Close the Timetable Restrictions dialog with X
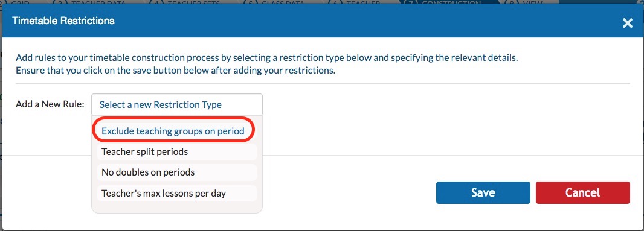The width and height of the screenshot is (644, 231). pos(627,23)
